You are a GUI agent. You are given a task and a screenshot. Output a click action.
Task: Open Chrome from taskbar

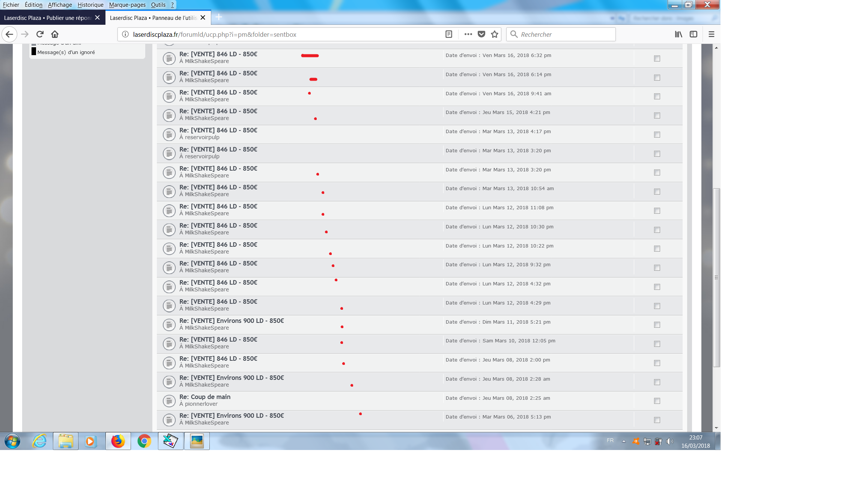(x=144, y=441)
